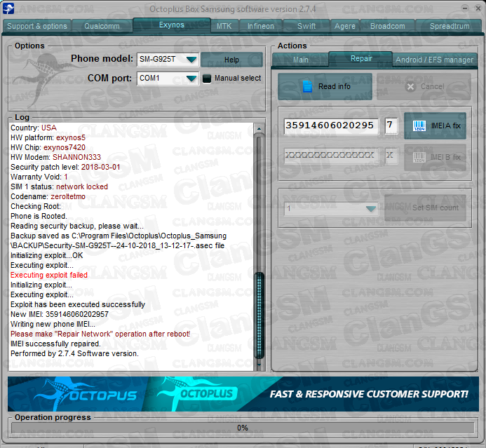Click the IMEI B barcode icon
The width and height of the screenshot is (486, 448).
coord(419,157)
